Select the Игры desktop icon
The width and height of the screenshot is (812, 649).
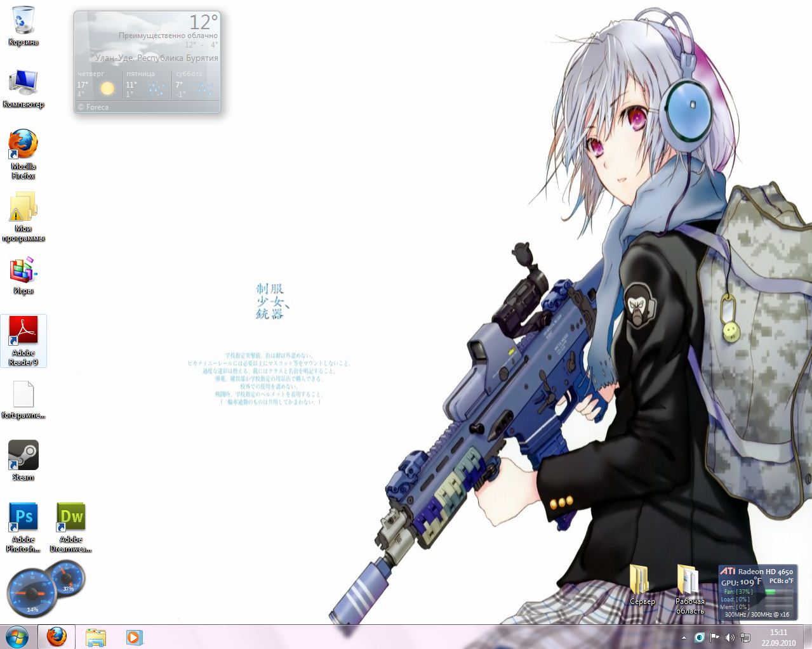click(23, 276)
